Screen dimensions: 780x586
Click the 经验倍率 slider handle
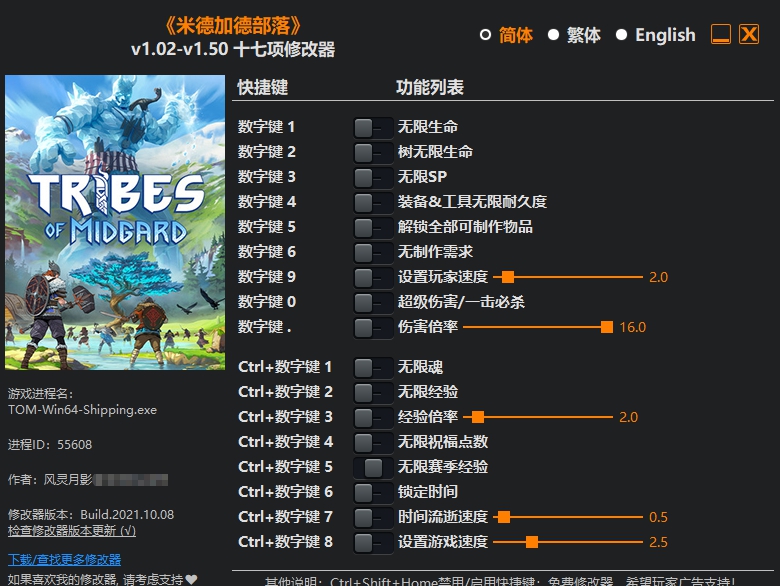pyautogui.click(x=478, y=417)
